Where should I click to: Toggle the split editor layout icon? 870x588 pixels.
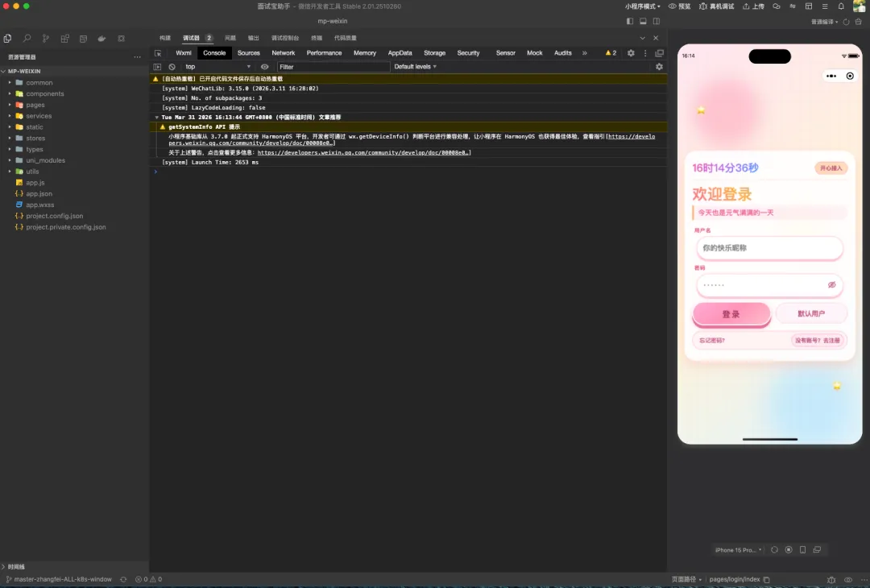point(657,21)
